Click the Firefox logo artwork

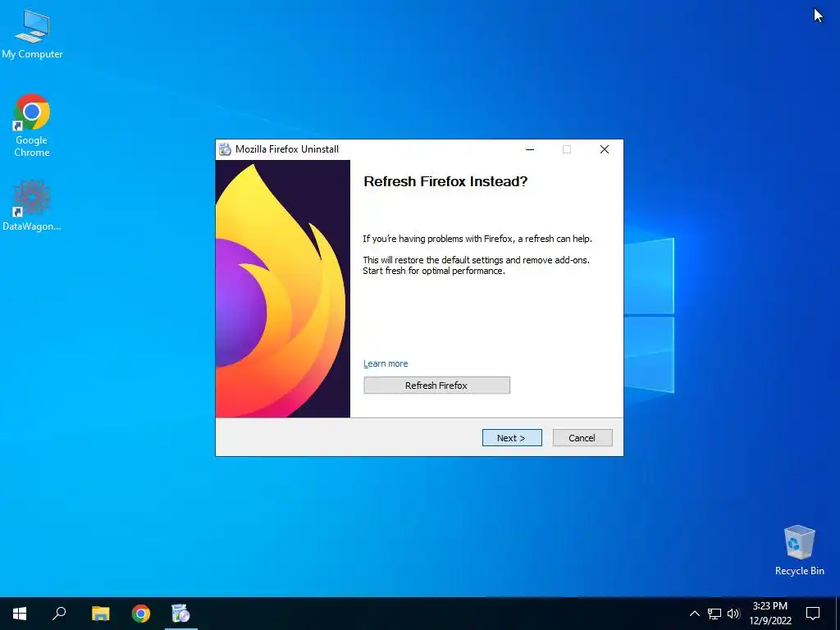point(283,289)
